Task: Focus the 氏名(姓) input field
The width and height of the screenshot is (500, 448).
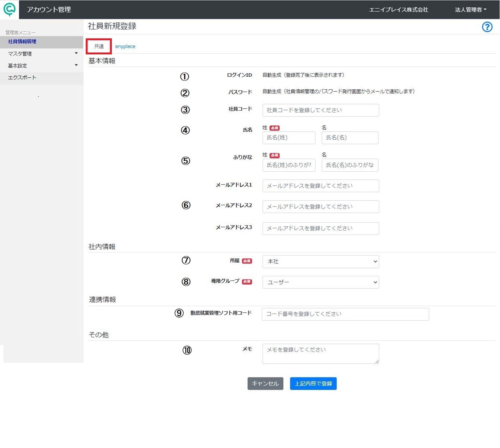Action: coord(289,138)
